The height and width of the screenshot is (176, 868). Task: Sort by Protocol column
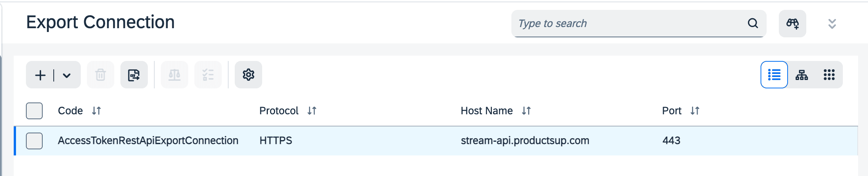coord(312,111)
